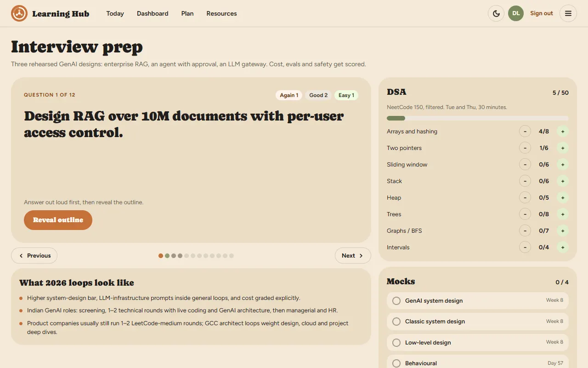Increase Sliding window count
The height and width of the screenshot is (368, 588).
tap(563, 165)
